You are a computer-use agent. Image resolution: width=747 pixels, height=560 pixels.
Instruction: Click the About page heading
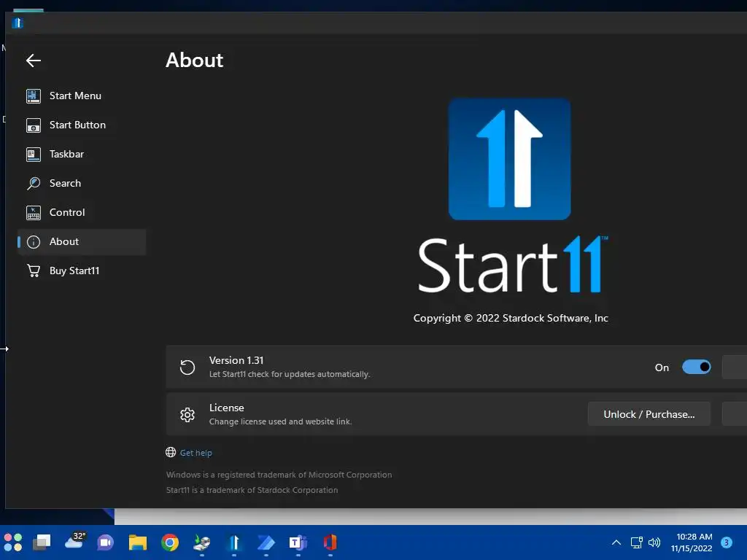click(x=194, y=61)
